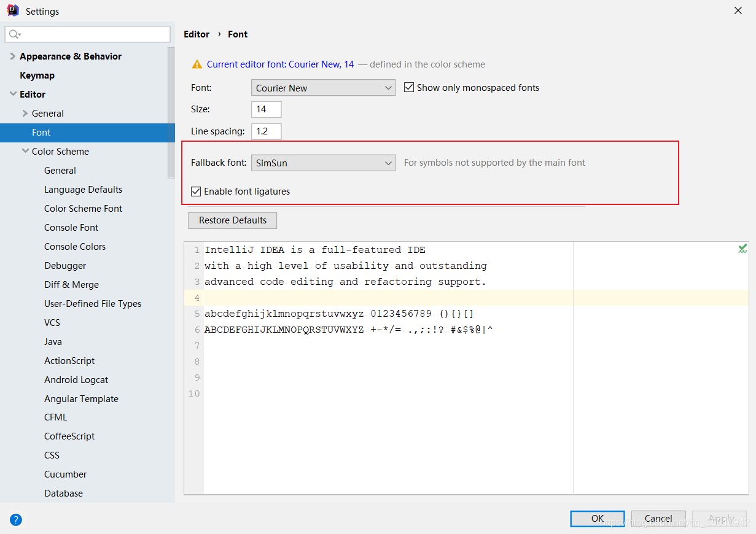Select Keymap in the settings tree
The image size is (756, 534).
37,75
